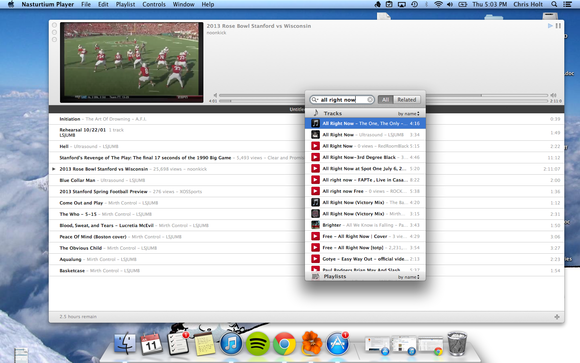
Task: Show all results with the All filter
Action: (385, 100)
